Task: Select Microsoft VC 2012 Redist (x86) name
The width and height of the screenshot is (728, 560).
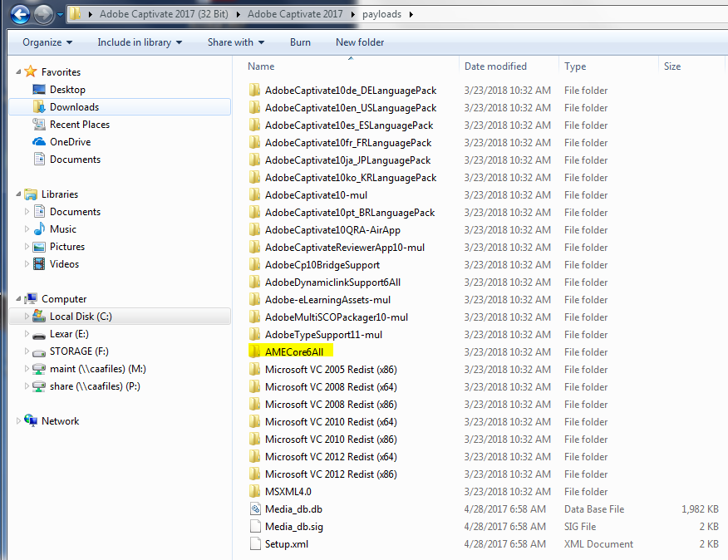Action: 331,474
